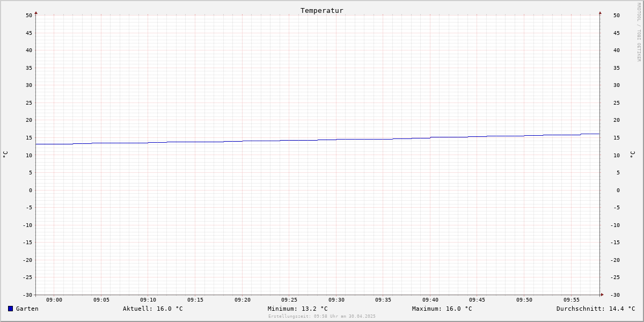
Task: Click the 09:45 time axis label
Action: click(478, 299)
